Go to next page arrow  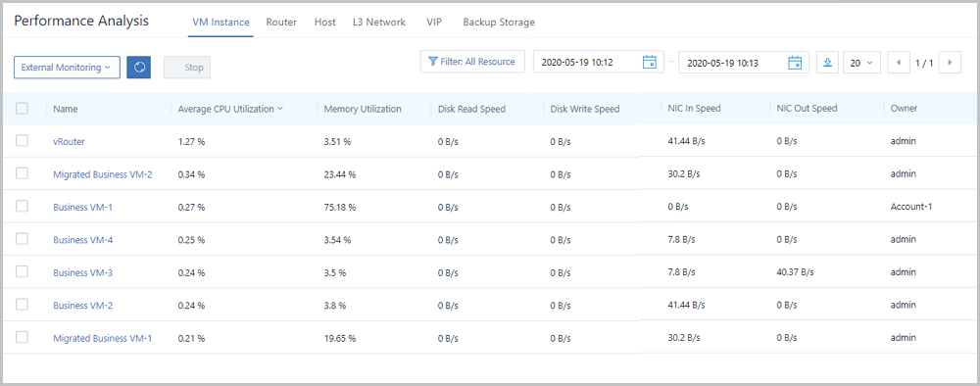(x=950, y=63)
